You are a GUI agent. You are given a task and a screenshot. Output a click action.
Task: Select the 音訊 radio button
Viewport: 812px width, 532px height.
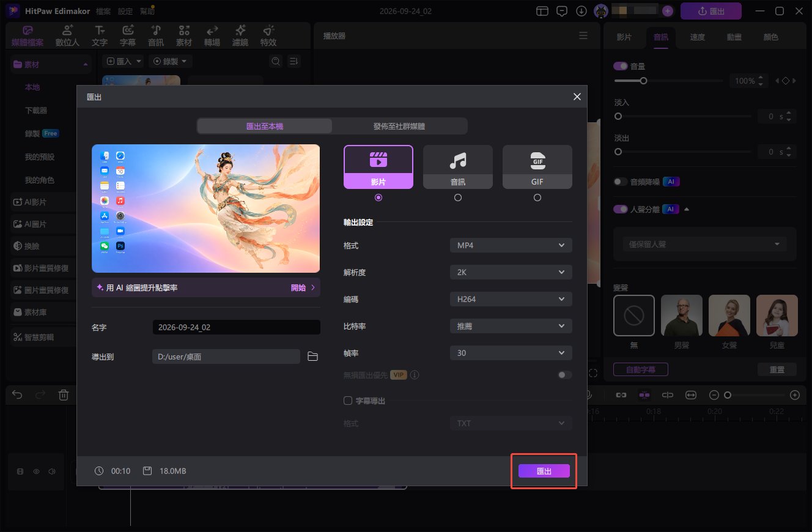(x=458, y=198)
